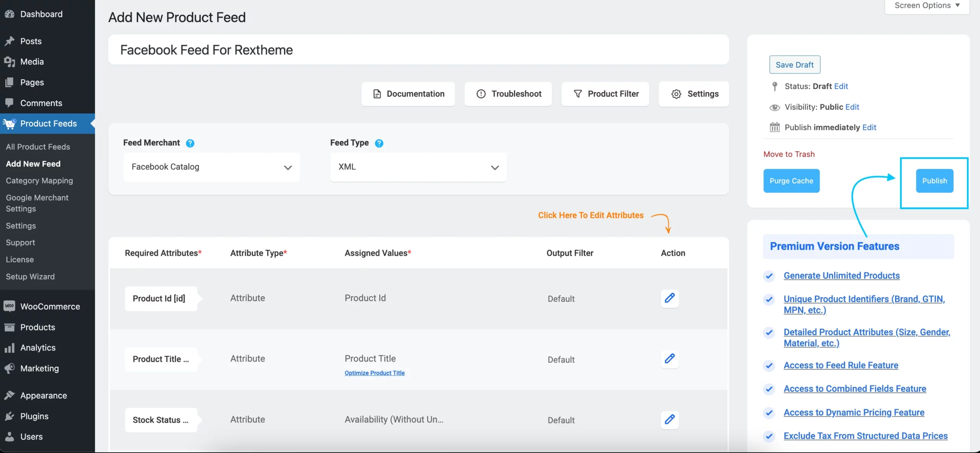Click the Purge Cache button

pyautogui.click(x=791, y=181)
